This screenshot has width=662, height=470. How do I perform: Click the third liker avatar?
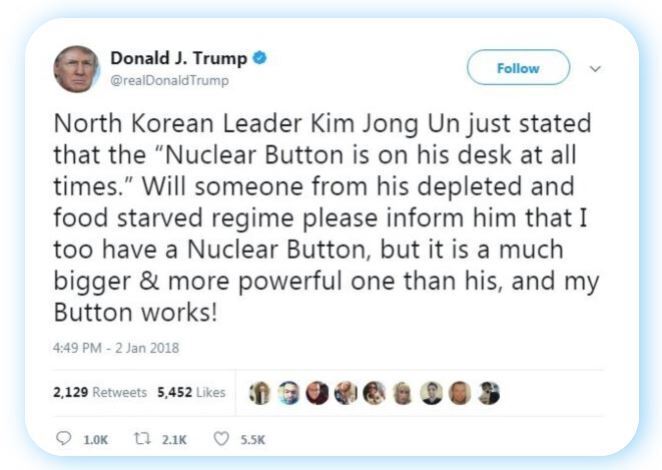click(317, 393)
